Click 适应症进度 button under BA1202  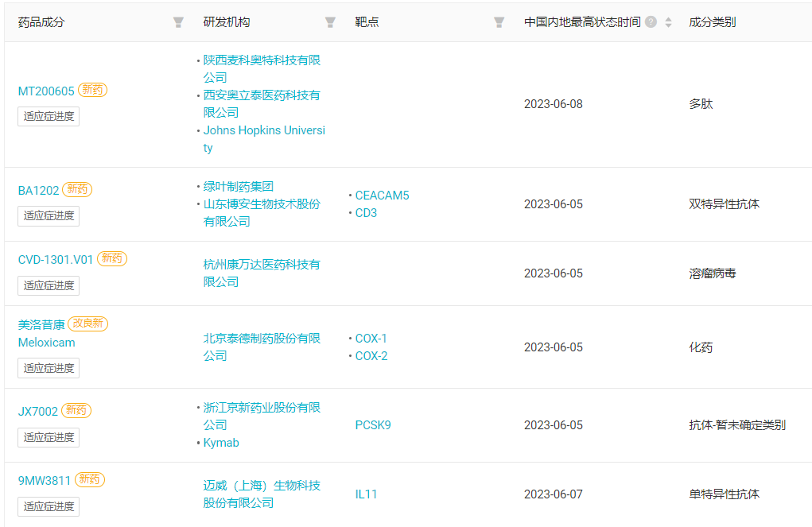coord(49,215)
